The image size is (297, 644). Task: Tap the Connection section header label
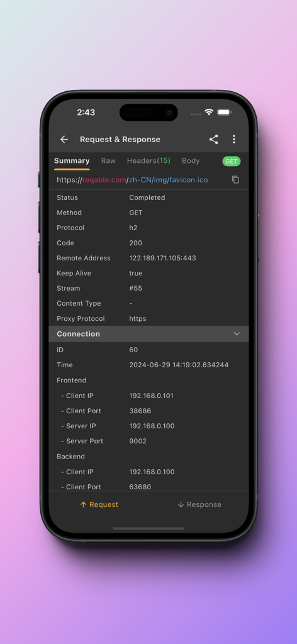[x=78, y=334]
